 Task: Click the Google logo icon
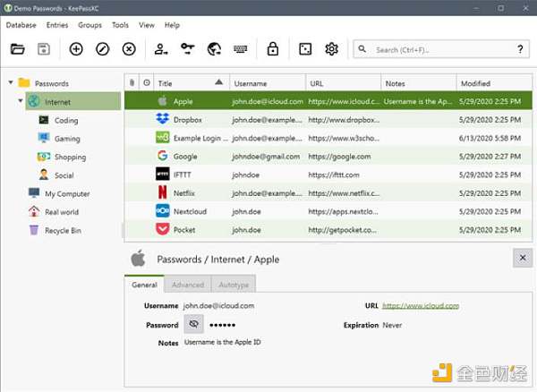click(x=163, y=156)
